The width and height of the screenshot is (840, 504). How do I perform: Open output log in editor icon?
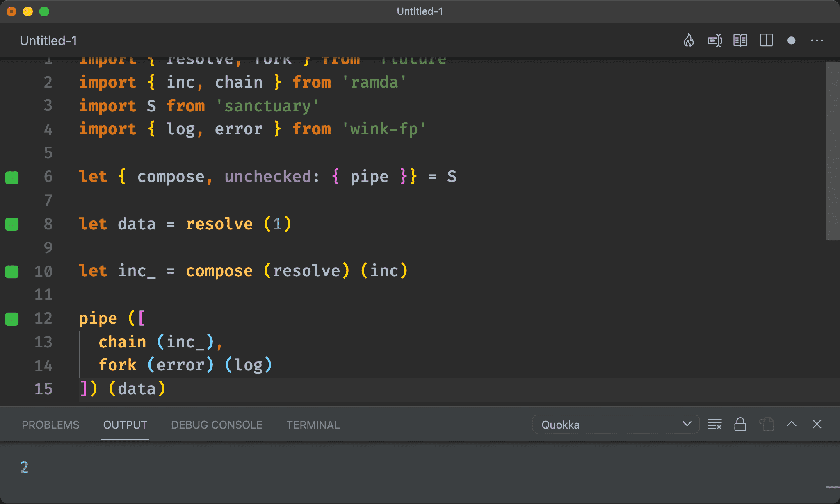(x=766, y=424)
